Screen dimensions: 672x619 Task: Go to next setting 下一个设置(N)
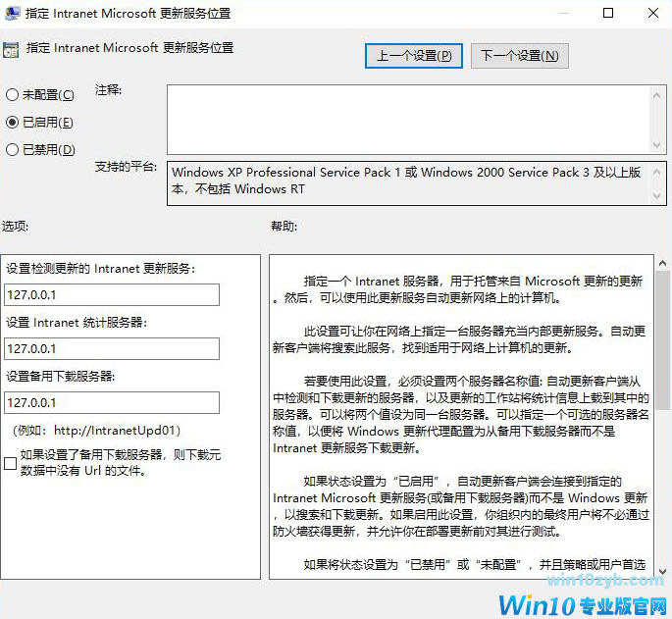pos(519,56)
